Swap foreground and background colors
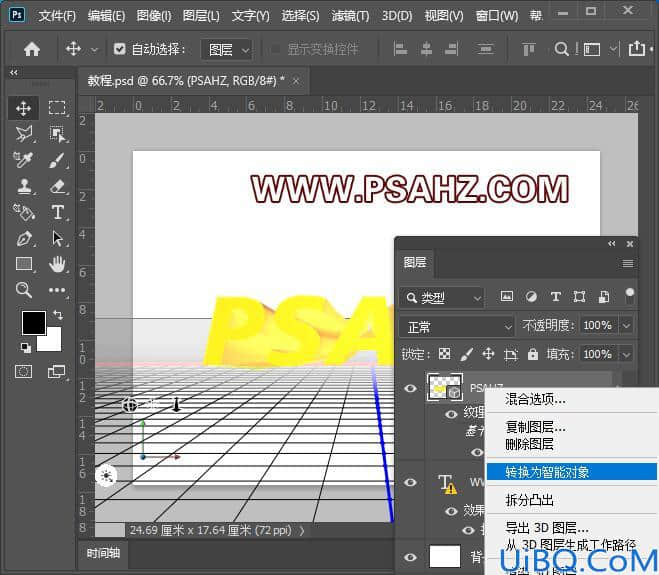This screenshot has height=575, width=659. 58,314
